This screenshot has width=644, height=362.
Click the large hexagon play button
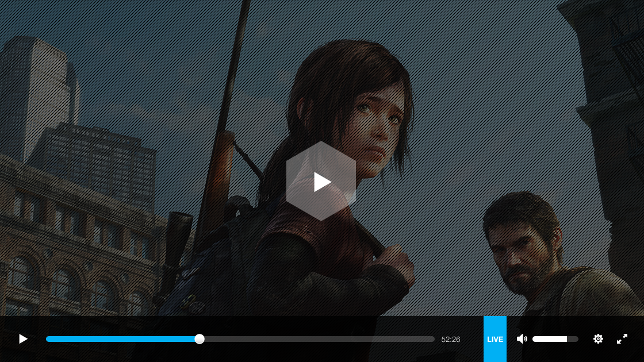pos(321,181)
